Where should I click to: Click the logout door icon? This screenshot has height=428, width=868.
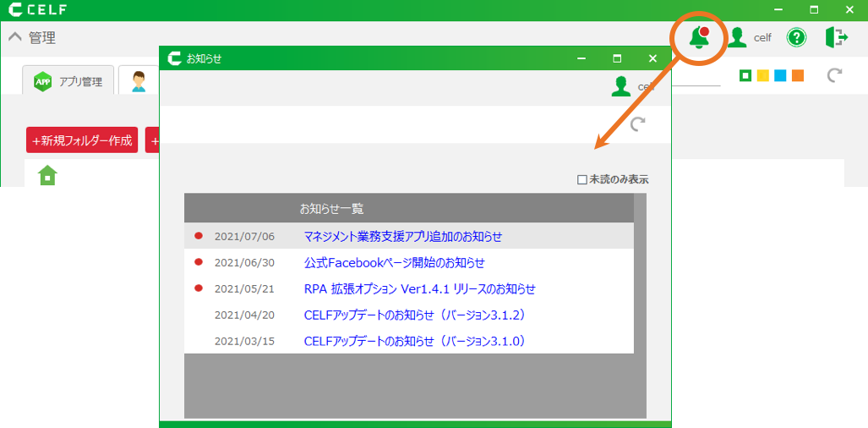pos(836,37)
